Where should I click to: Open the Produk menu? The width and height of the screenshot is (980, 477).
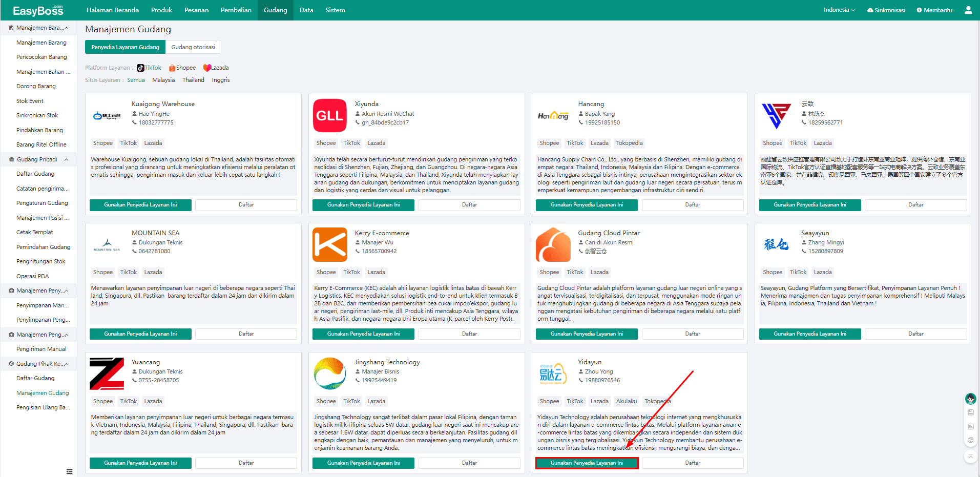(161, 10)
